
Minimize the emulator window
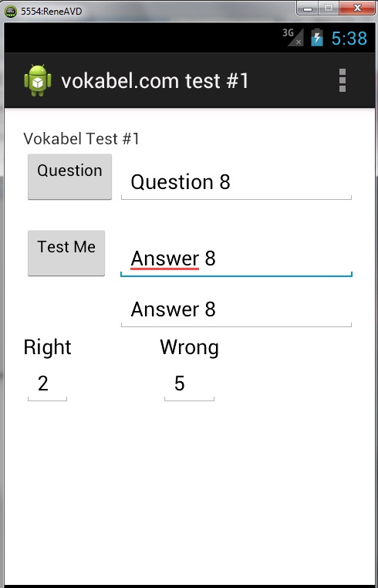pos(309,8)
